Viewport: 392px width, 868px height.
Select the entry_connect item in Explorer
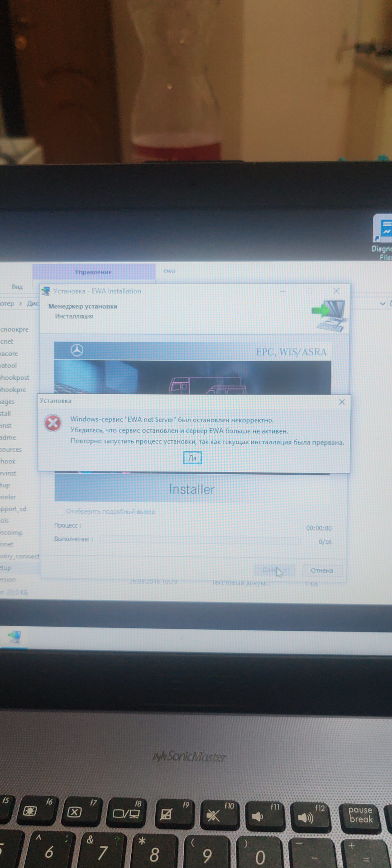[20, 556]
